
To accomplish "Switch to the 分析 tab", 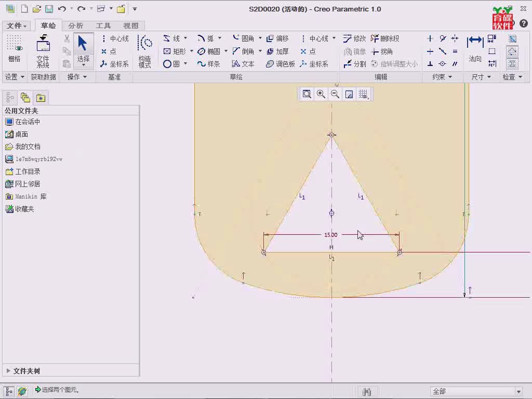I will tap(75, 26).
